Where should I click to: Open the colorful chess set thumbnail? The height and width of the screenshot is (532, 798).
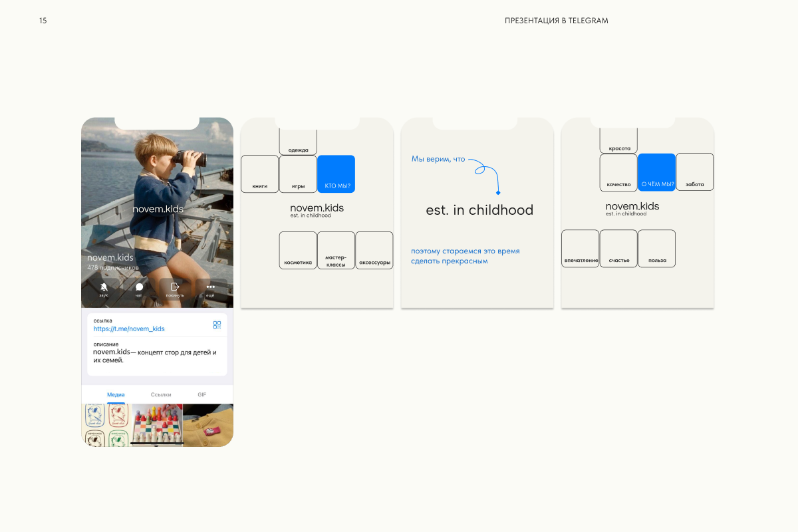pos(158,425)
